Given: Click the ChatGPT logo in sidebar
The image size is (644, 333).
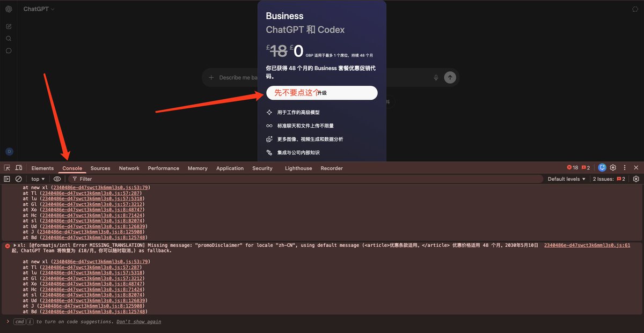Looking at the screenshot, I should (9, 9).
